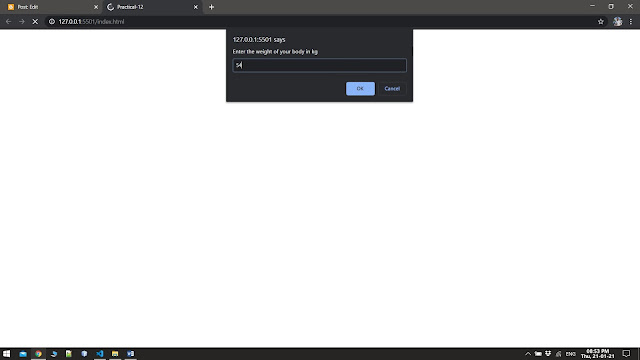The width and height of the screenshot is (640, 360).
Task: Go forward to the next page
Action: [x=22, y=22]
